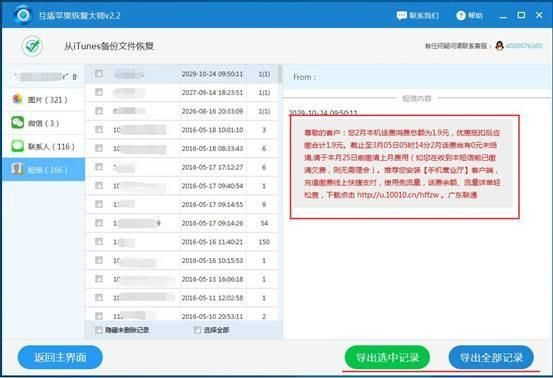Select the device name entry atop sidebar
This screenshot has height=378, width=553.
[44, 76]
